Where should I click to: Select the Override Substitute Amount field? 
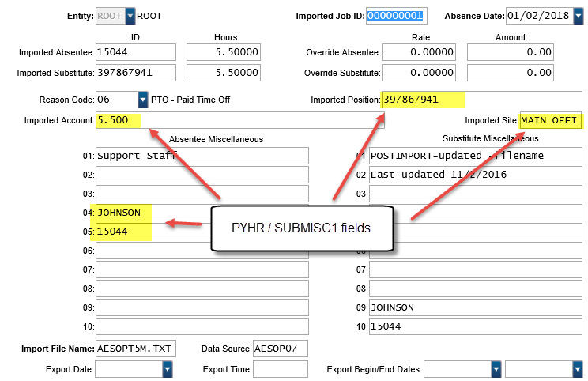[510, 73]
